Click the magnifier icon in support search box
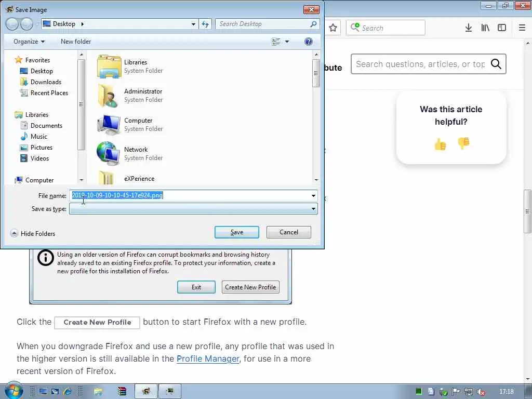Image resolution: width=532 pixels, height=399 pixels. [496, 64]
